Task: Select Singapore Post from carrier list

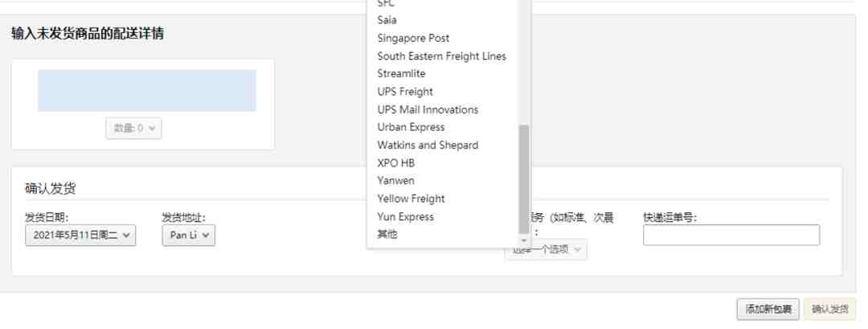Action: pyautogui.click(x=413, y=39)
